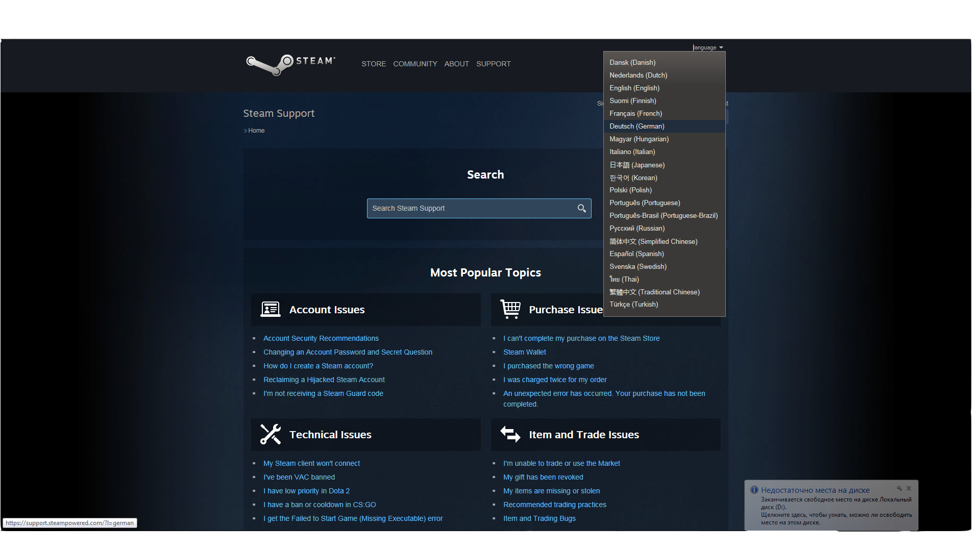This screenshot has width=980, height=551.
Task: Click the Purchase Issues shopping cart icon
Action: pos(510,309)
